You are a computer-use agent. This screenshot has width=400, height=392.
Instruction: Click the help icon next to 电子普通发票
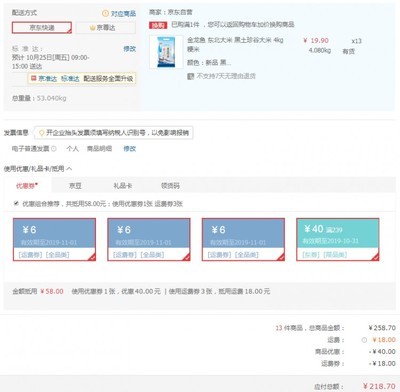tap(54, 149)
